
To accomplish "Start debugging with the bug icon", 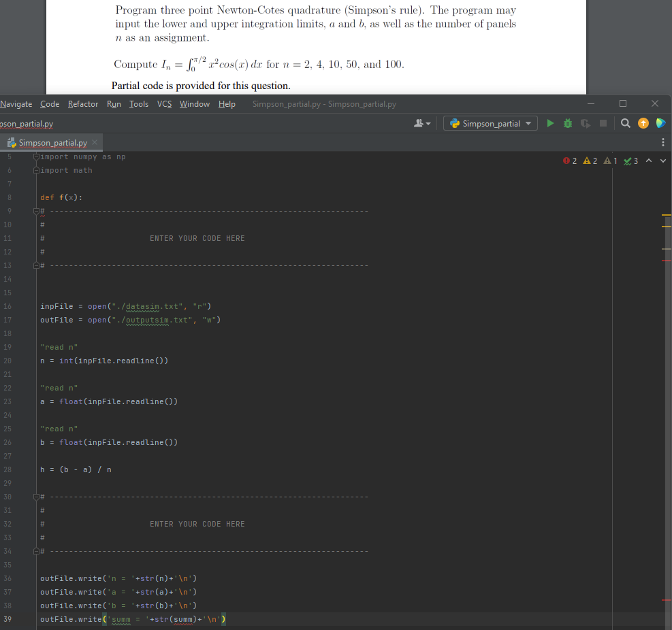I will (x=568, y=123).
